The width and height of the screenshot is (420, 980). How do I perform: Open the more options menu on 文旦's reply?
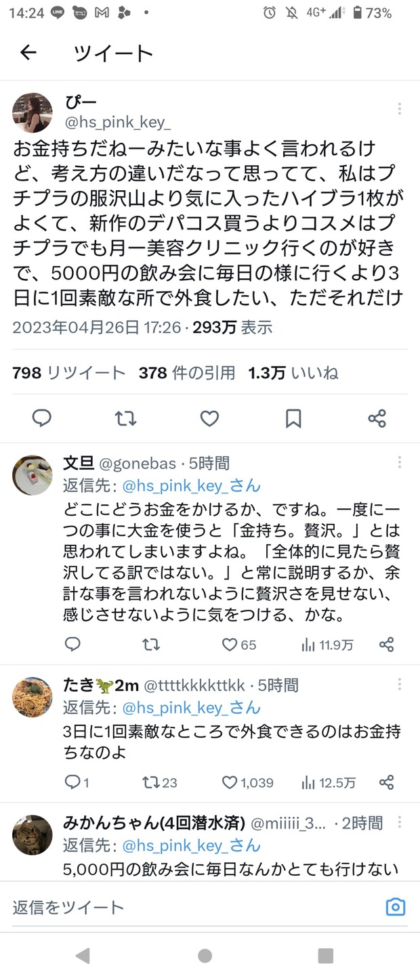pyautogui.click(x=400, y=463)
